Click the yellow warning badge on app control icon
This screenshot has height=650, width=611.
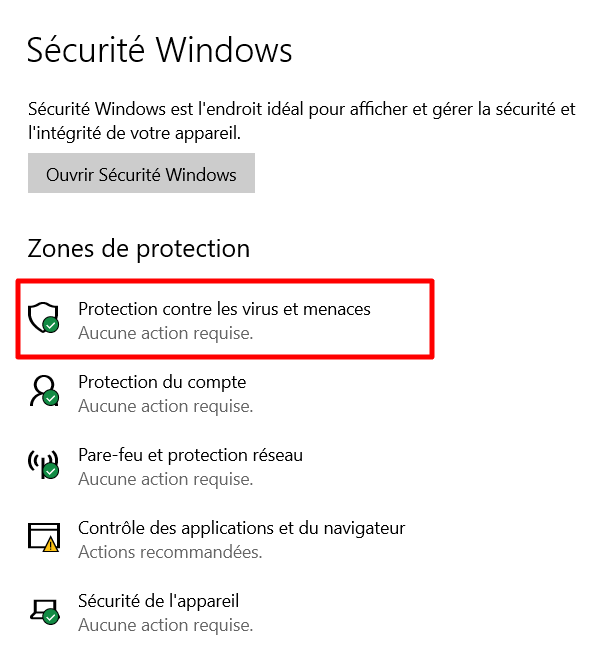click(x=51, y=545)
